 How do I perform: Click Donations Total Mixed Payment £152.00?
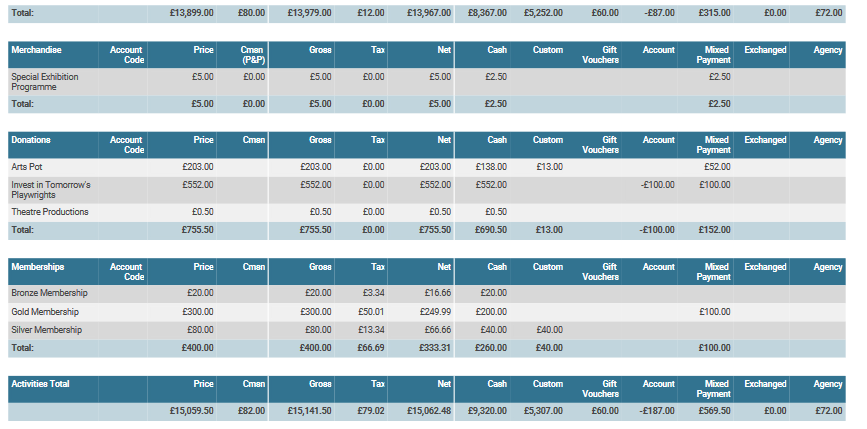point(714,230)
